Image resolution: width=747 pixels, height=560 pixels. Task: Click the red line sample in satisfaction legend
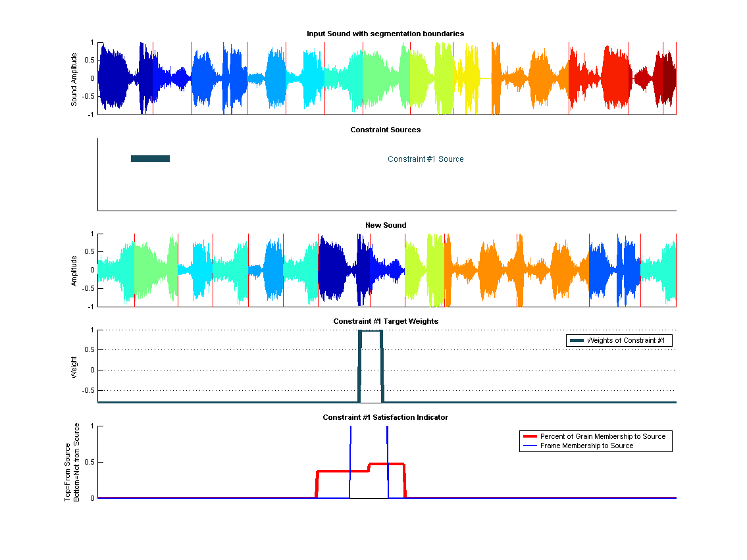click(x=529, y=436)
